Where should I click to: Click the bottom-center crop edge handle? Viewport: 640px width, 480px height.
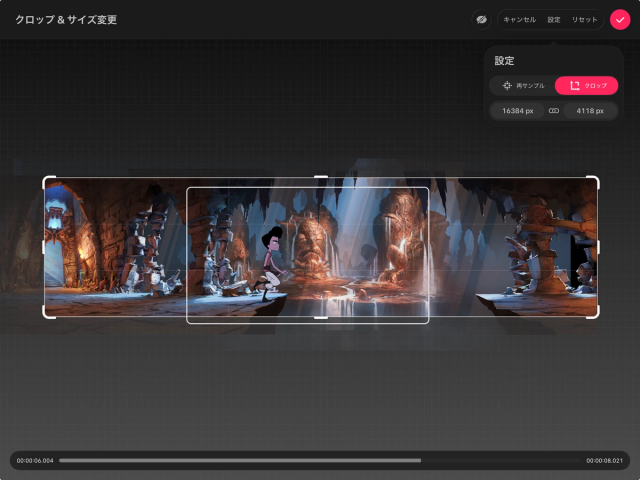[x=321, y=317]
